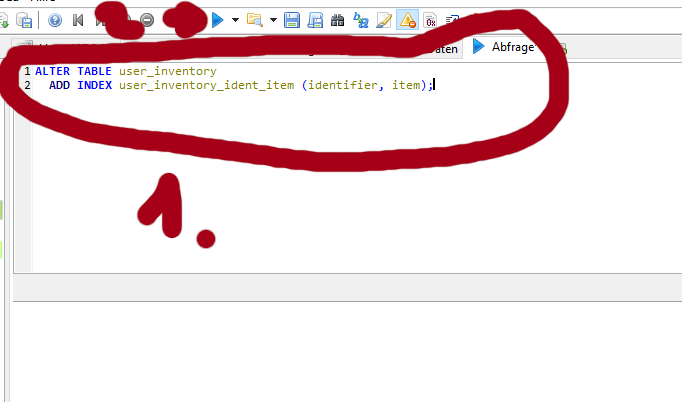Open help with question mark icon
The width and height of the screenshot is (682, 402).
(x=55, y=20)
